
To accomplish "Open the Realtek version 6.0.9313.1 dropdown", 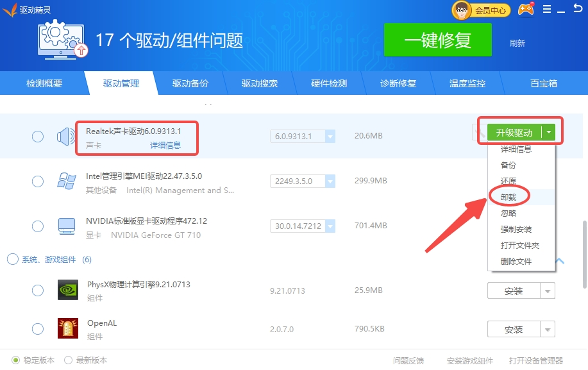I will click(330, 136).
